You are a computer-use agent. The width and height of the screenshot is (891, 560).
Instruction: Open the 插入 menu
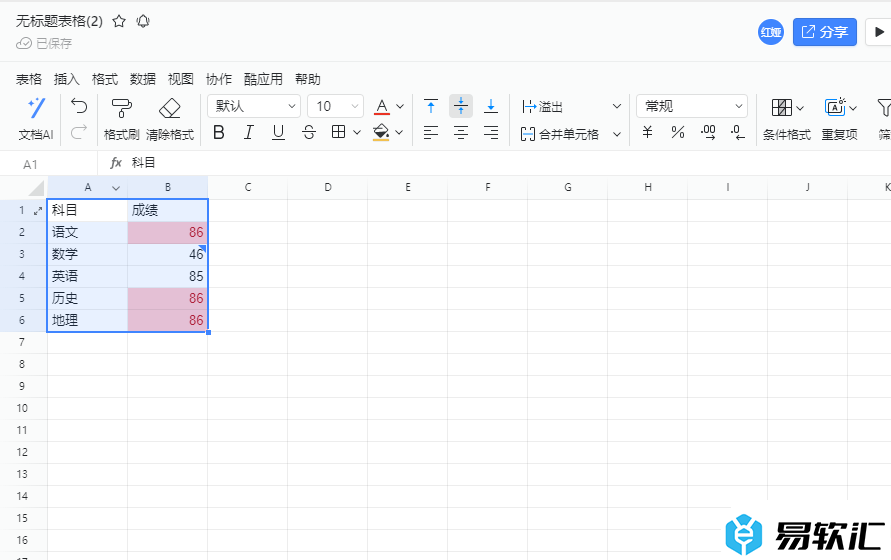(66, 79)
